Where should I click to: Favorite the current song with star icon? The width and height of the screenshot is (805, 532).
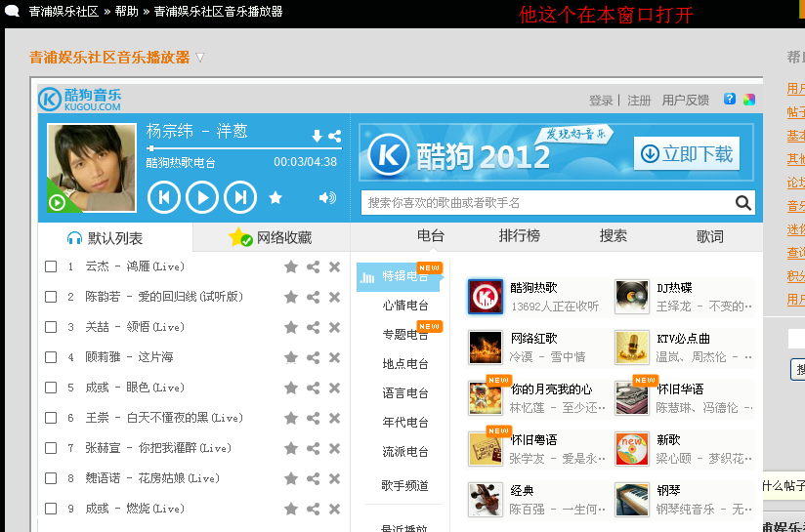coord(275,197)
